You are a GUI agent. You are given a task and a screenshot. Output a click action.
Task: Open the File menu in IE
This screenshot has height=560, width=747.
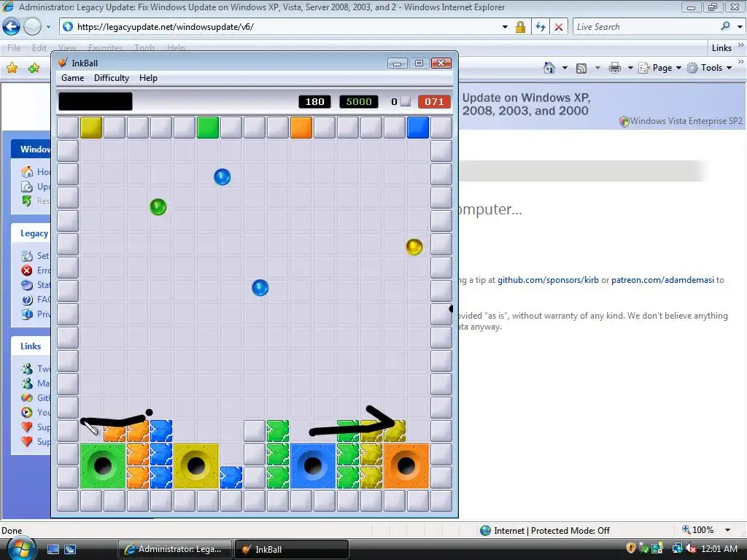point(14,47)
